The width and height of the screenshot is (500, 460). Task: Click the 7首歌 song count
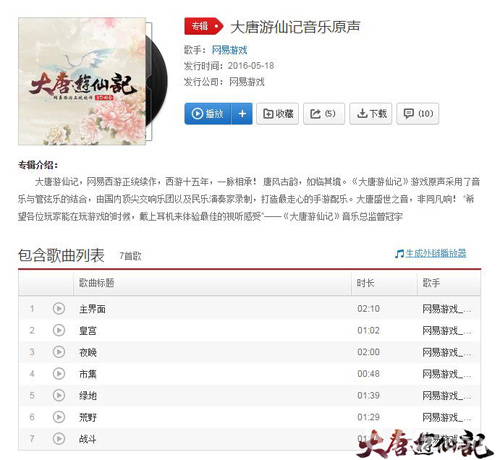tap(130, 256)
